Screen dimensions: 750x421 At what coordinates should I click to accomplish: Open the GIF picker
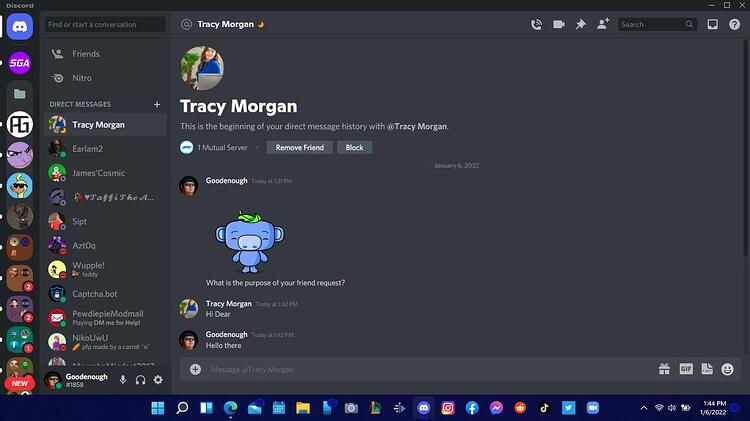point(686,369)
